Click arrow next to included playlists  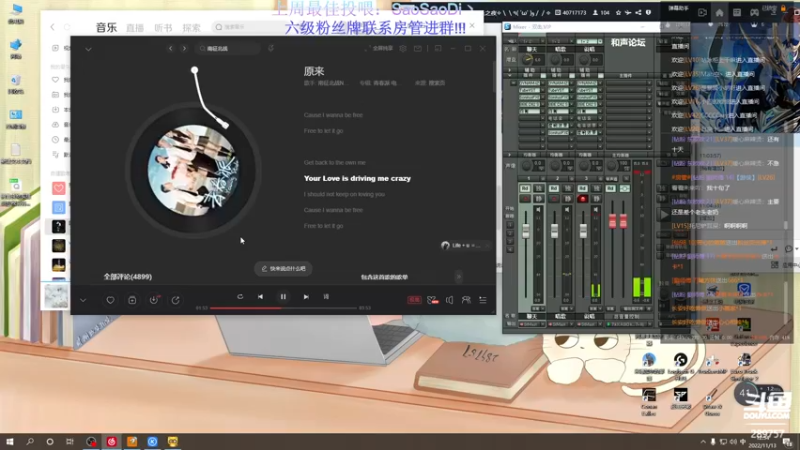point(459,277)
